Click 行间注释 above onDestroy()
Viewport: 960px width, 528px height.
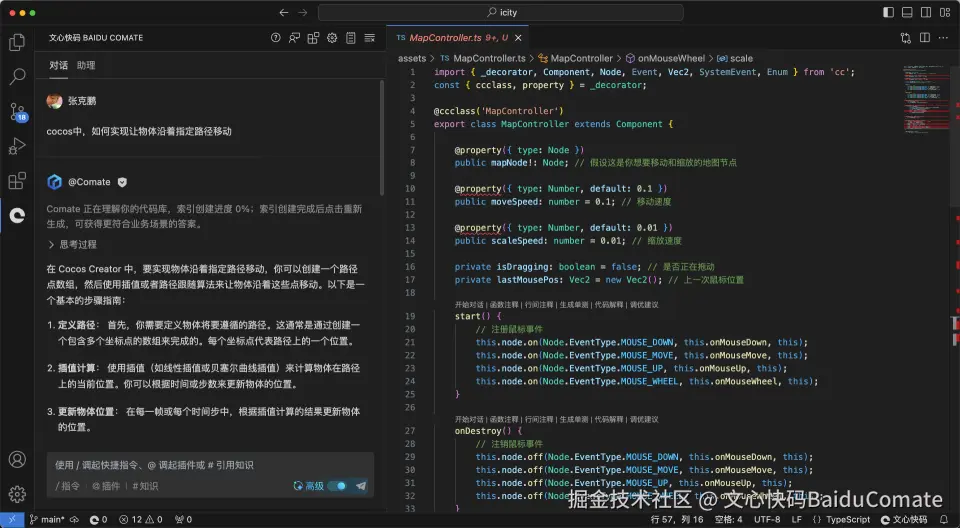coord(539,420)
